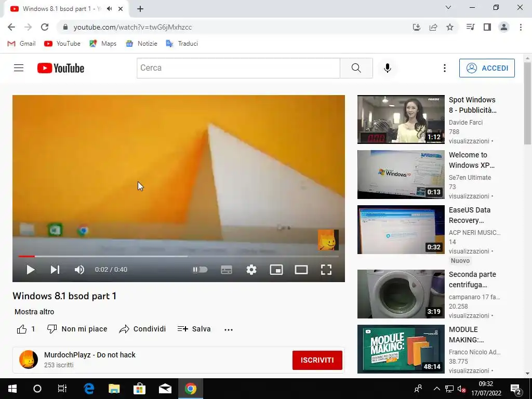This screenshot has width=532, height=399.
Task: Reload the page
Action: tap(45, 27)
